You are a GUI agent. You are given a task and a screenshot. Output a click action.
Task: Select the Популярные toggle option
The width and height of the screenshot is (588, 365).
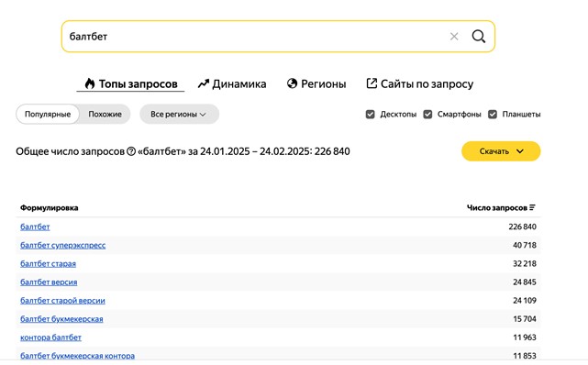(48, 114)
